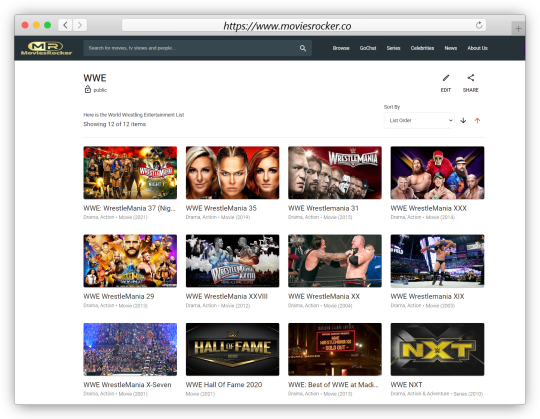Open WWE Hall Of Fame 2020 thumbnail
Screen dimensions: 540x419
tap(232, 349)
